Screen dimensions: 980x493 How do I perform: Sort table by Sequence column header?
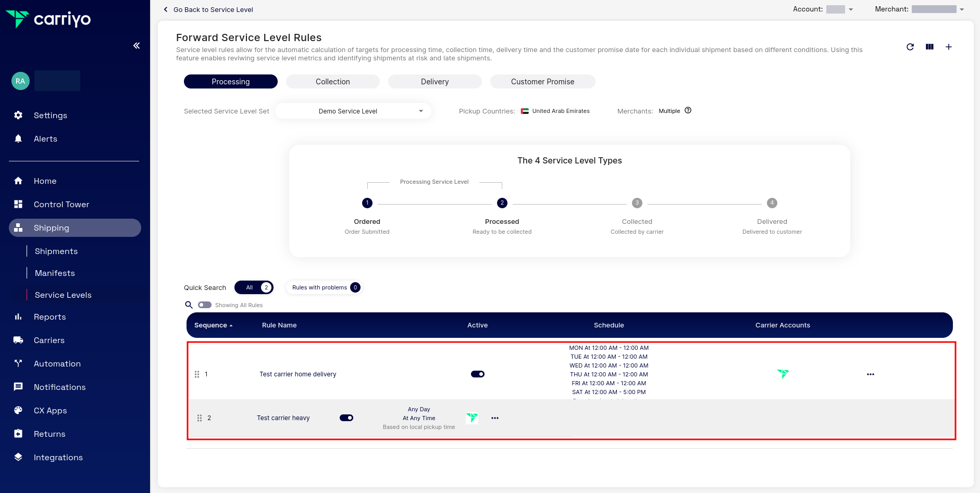[213, 325]
